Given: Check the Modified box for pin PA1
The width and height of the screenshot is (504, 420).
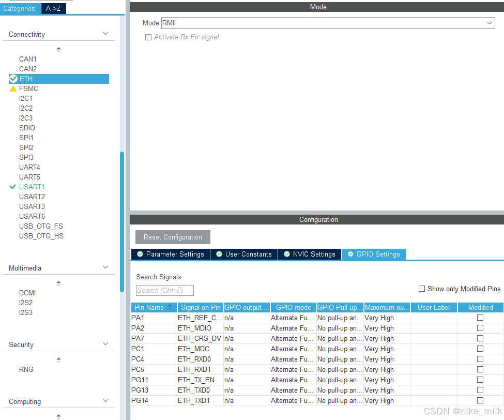Looking at the screenshot, I should tap(480, 317).
